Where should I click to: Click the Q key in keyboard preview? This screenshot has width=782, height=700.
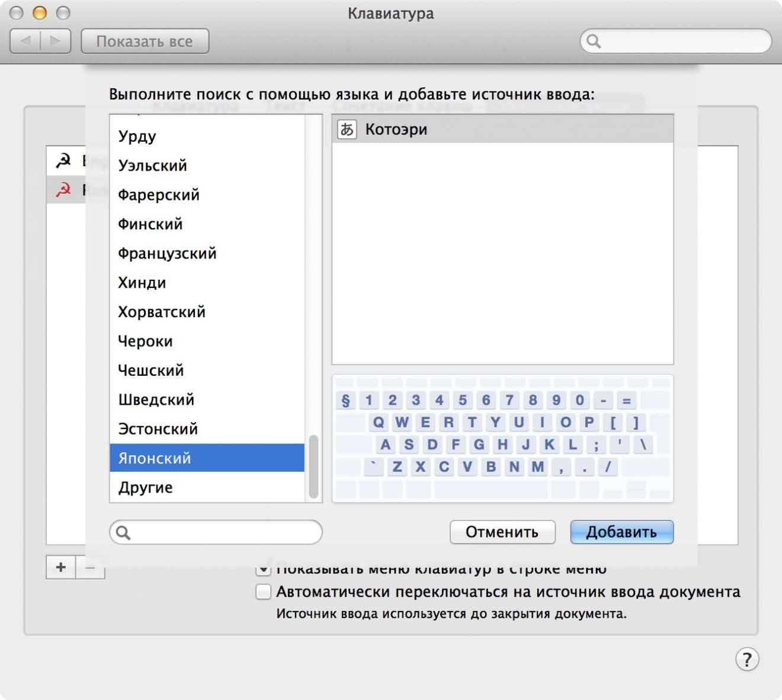379,422
